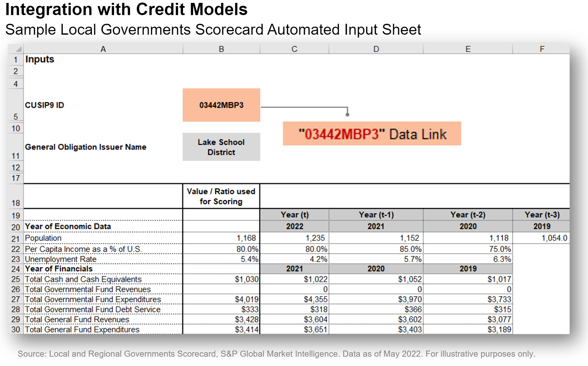The width and height of the screenshot is (588, 366).
Task: Select column A header
Action: (103, 49)
